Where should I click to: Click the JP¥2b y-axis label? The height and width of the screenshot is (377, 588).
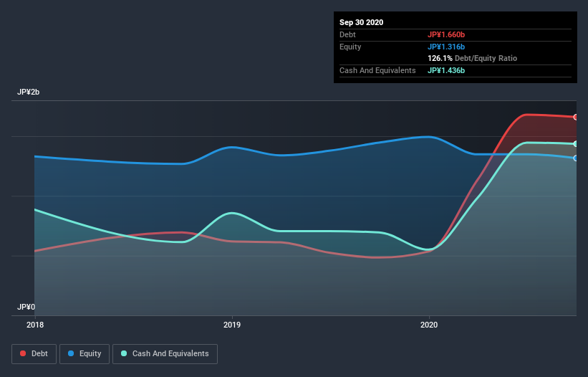pyautogui.click(x=28, y=92)
